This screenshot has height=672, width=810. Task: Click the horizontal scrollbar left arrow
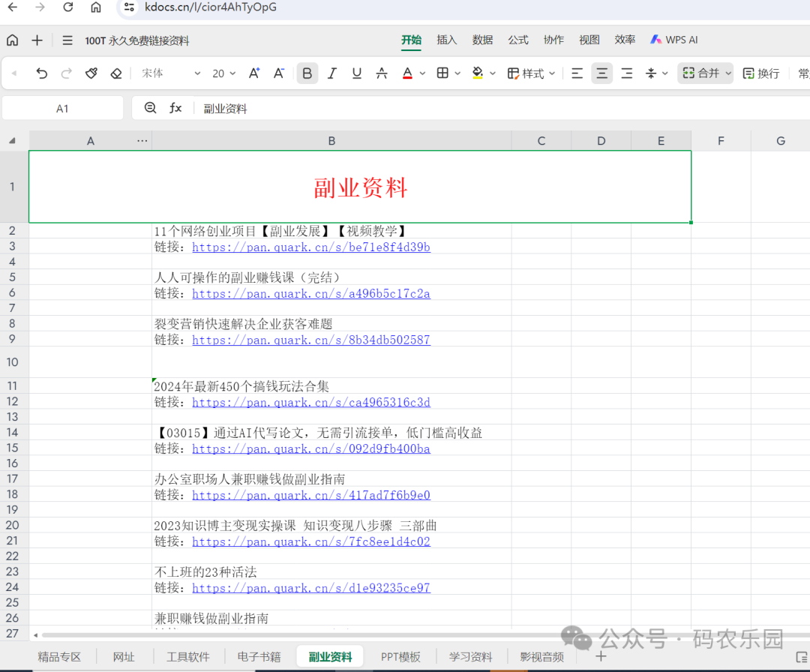[x=36, y=634]
